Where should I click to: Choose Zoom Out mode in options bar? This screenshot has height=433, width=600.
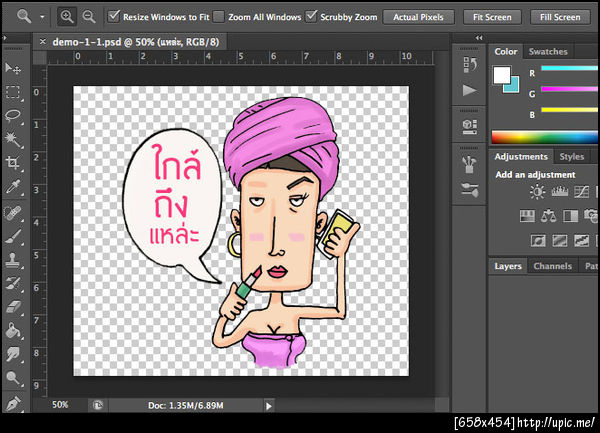pyautogui.click(x=89, y=17)
